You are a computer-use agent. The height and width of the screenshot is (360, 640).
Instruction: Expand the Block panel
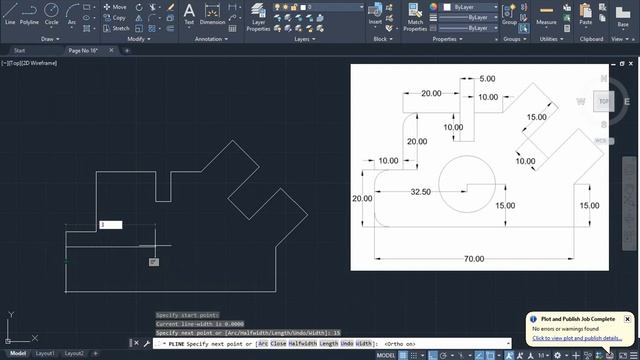point(383,39)
